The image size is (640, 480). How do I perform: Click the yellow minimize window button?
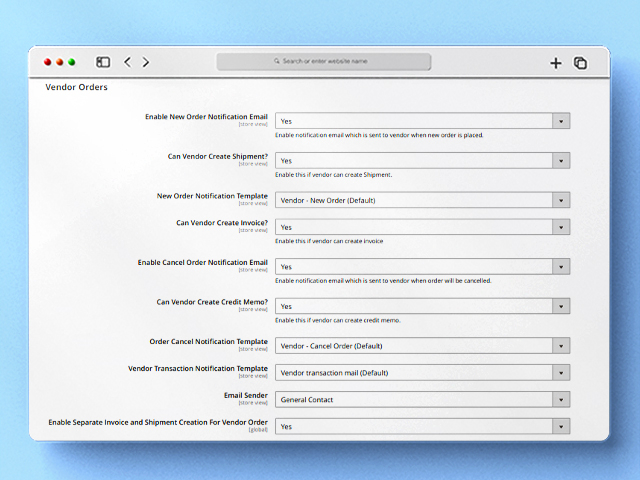(60, 62)
